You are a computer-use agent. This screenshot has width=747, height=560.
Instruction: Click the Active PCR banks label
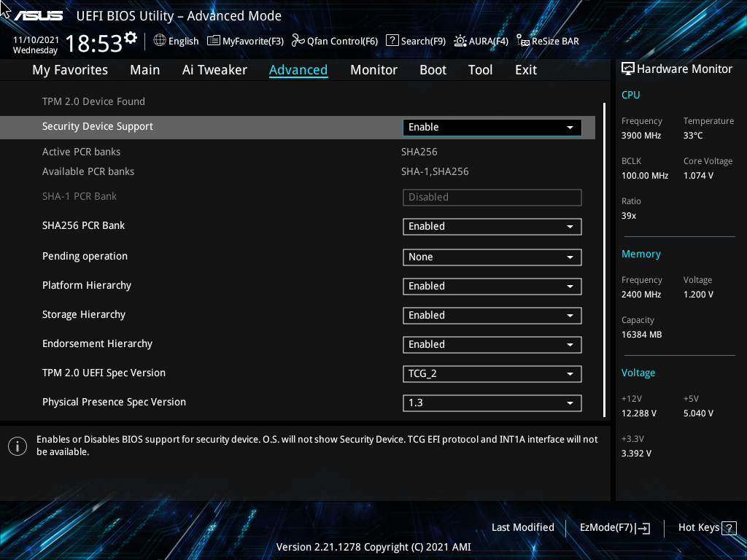click(81, 152)
